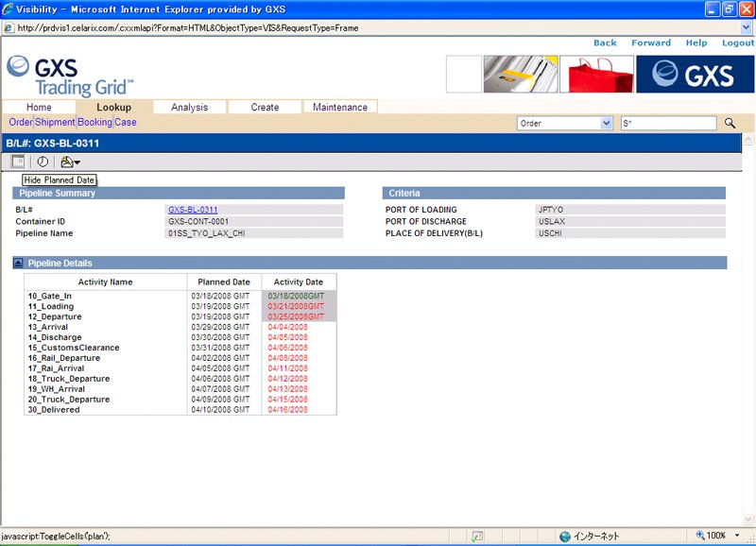The height and width of the screenshot is (546, 756).
Task: Click the Activity Date column header
Action: point(299,282)
